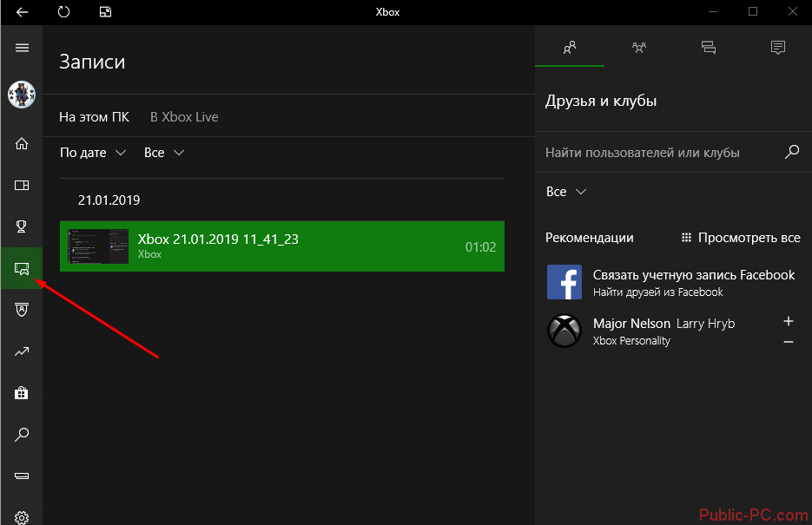Click "Связать учетную запись Facebook"
Image resolution: width=812 pixels, height=525 pixels.
693,274
